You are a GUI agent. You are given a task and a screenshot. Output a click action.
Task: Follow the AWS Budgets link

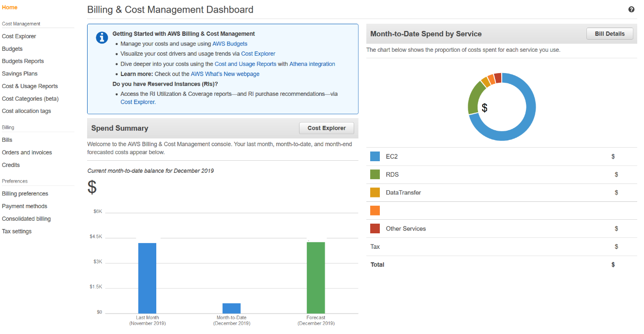pyautogui.click(x=230, y=44)
